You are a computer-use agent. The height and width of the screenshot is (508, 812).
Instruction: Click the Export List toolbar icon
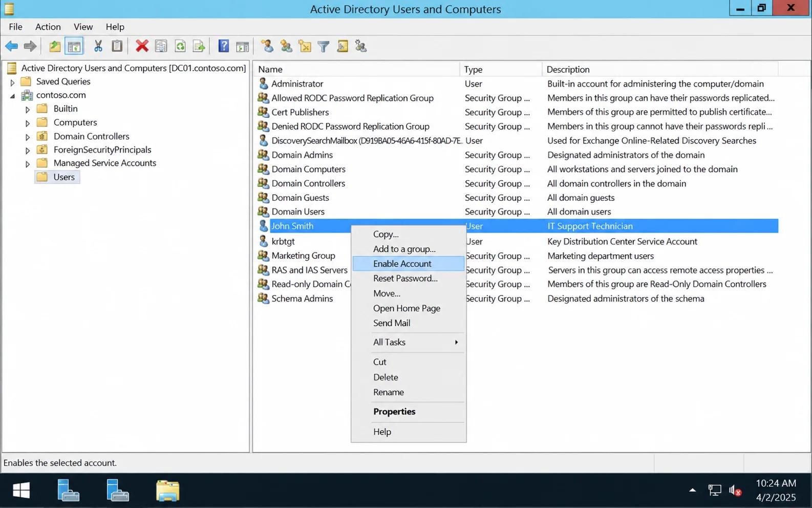(199, 47)
